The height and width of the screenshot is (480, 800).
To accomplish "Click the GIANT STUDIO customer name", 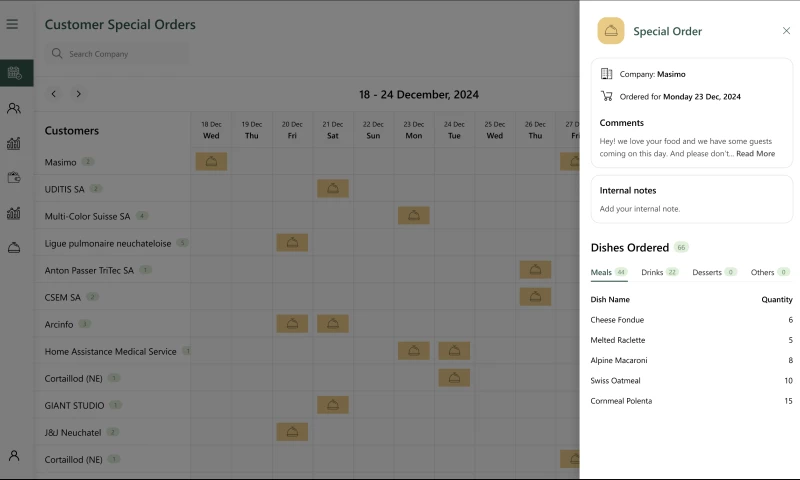I will point(74,406).
